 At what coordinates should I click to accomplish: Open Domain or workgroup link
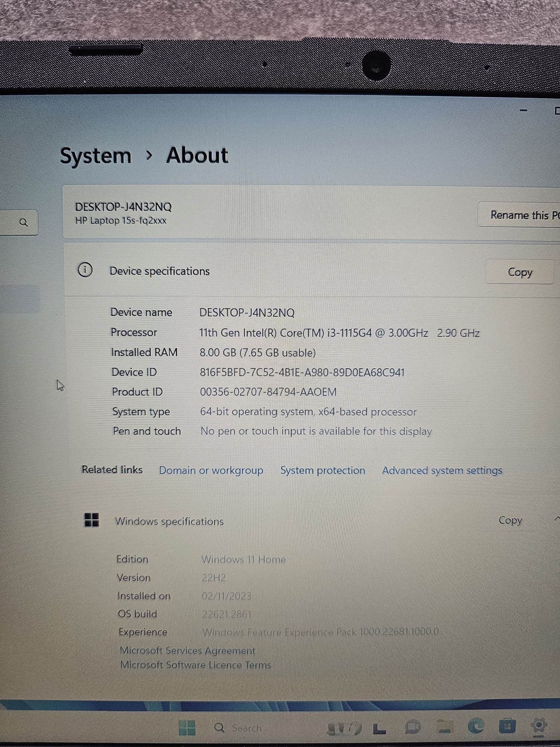pyautogui.click(x=211, y=470)
